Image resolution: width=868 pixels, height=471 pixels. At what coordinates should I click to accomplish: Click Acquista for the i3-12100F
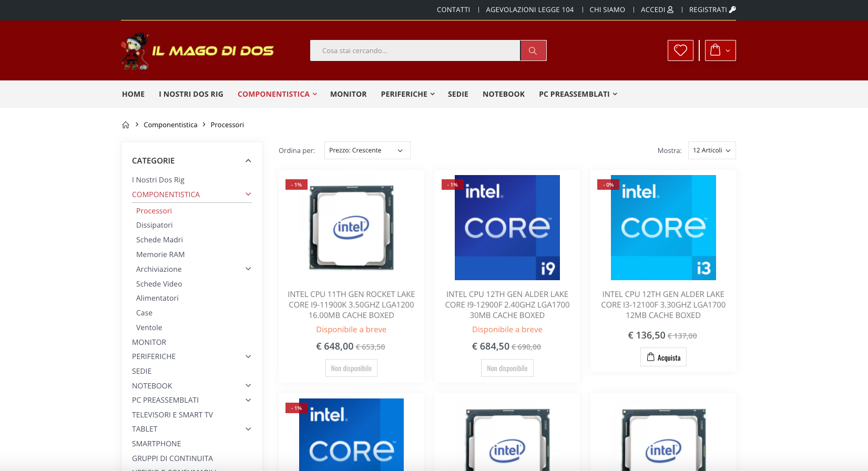click(x=663, y=357)
